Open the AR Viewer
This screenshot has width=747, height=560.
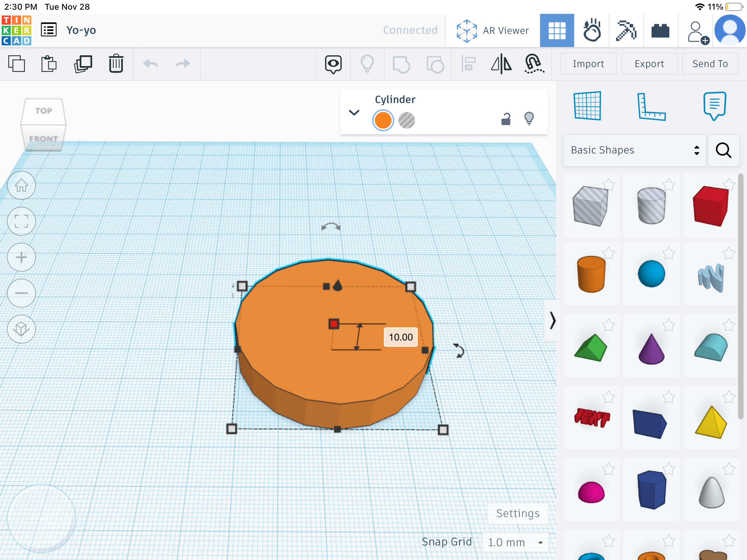coord(492,31)
